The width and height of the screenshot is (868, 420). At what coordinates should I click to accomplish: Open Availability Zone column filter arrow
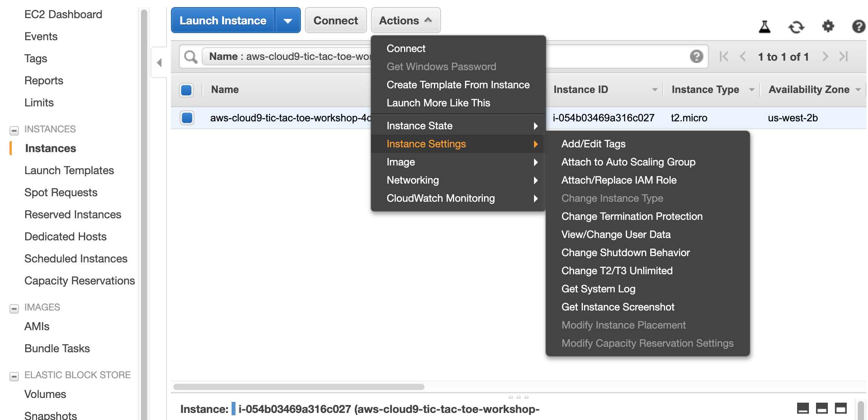[x=858, y=90]
